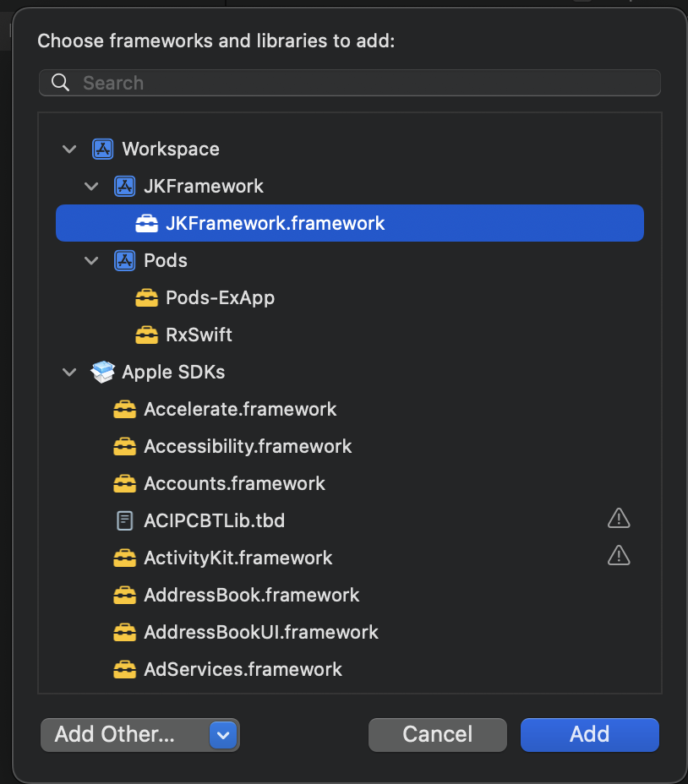
Task: Choose the Pods-ExApp library
Action: [x=350, y=297]
